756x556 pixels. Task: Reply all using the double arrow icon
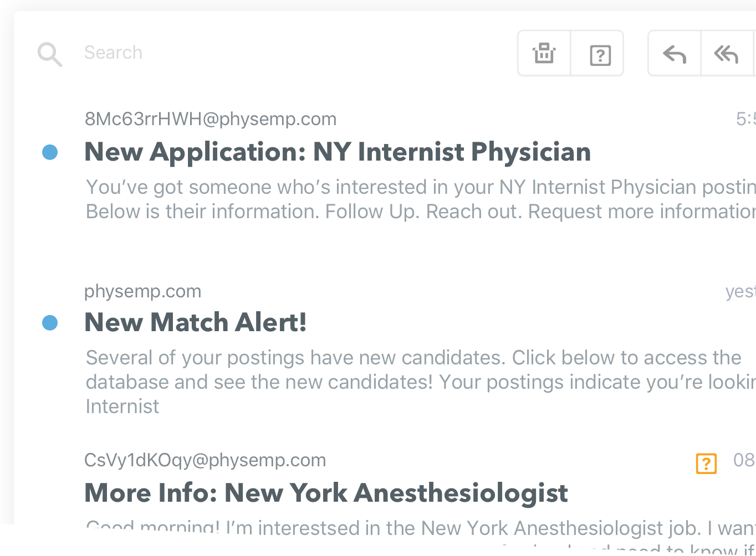[726, 54]
